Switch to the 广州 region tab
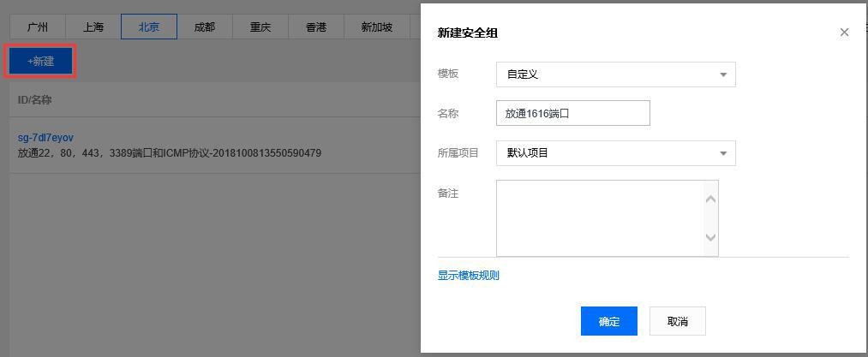Viewport: 868px width, 357px height. [38, 27]
